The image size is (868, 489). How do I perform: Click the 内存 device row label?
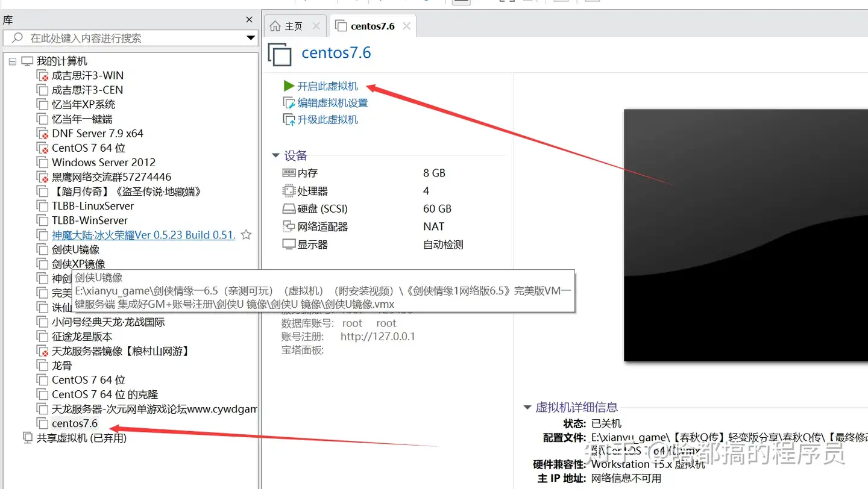tap(307, 173)
